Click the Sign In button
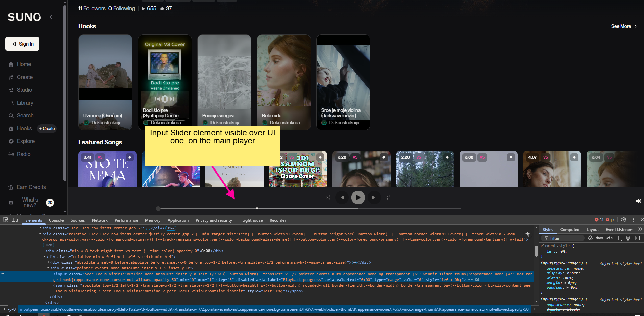This screenshot has height=316, width=644. pos(22,44)
